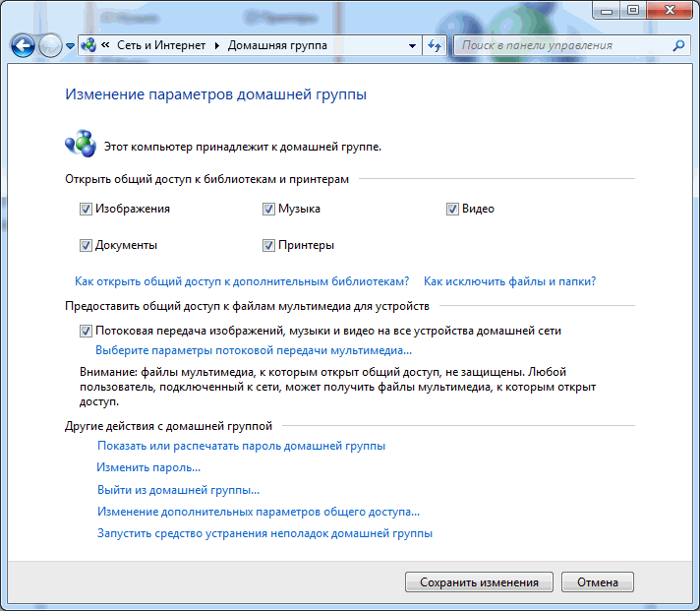
Task: Open Выберите параметры потоковой передачи мультимедиа link
Action: point(254,350)
